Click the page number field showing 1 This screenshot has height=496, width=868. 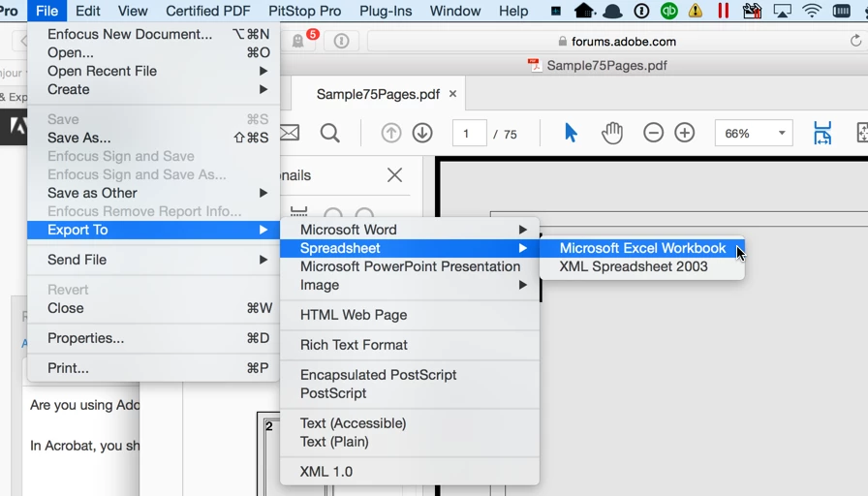click(x=470, y=134)
